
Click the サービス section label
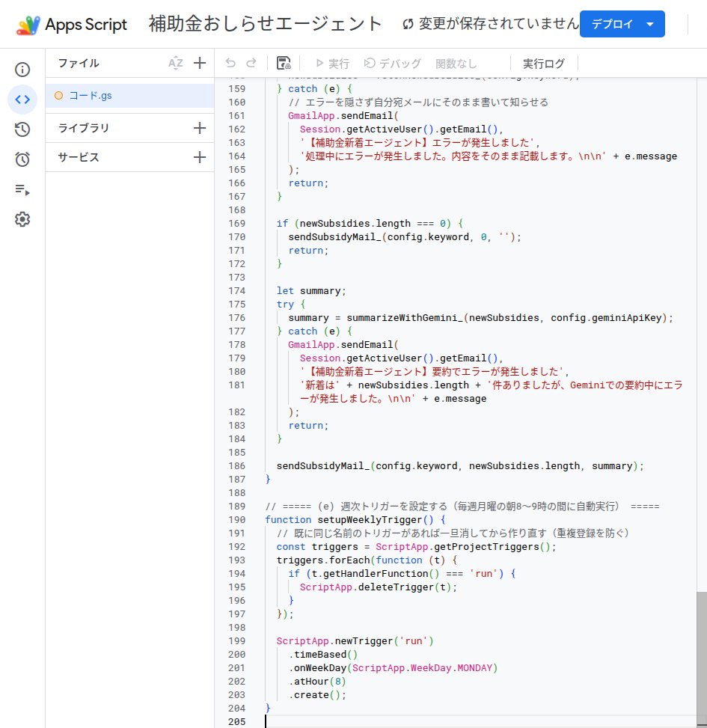tap(79, 157)
